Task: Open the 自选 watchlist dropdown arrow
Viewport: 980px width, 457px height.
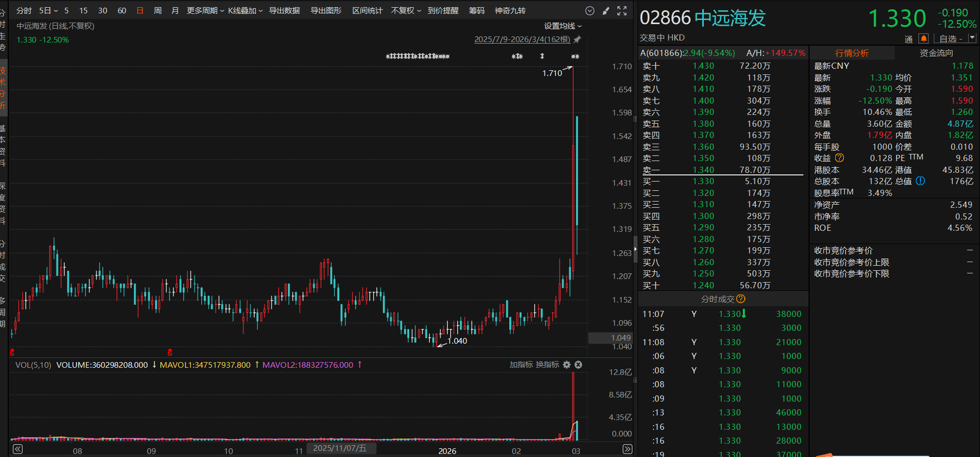Action: (x=972, y=38)
